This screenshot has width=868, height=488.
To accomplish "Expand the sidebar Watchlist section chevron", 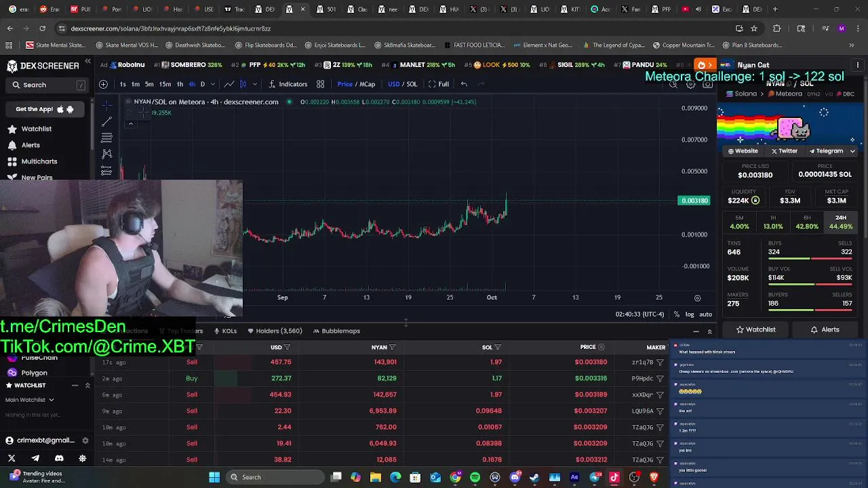I will [x=87, y=385].
